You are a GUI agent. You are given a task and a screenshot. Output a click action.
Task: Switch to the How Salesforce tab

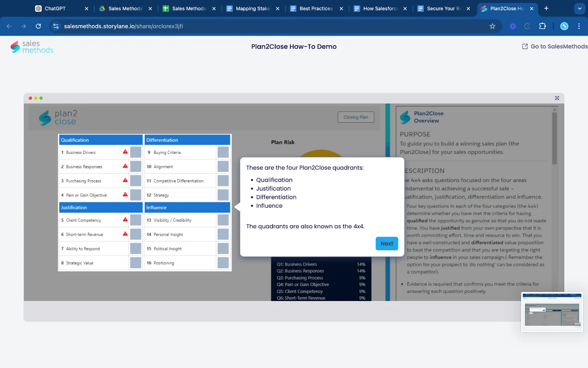[380, 8]
